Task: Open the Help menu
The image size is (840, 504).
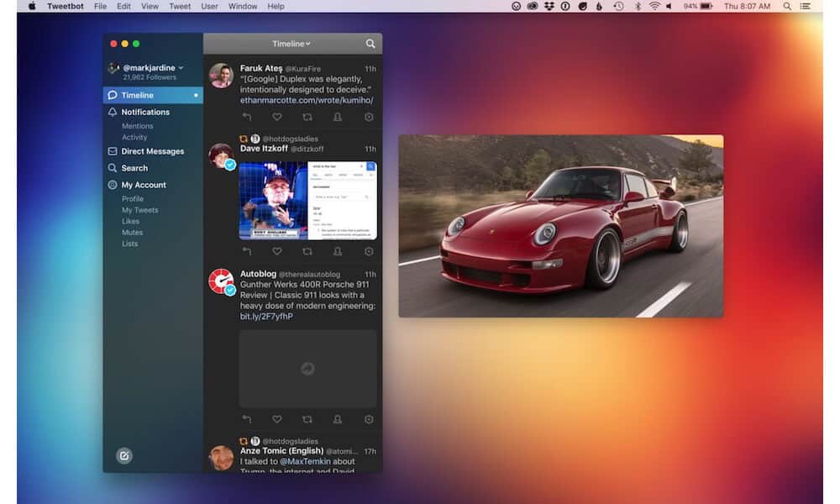Action: (x=276, y=7)
